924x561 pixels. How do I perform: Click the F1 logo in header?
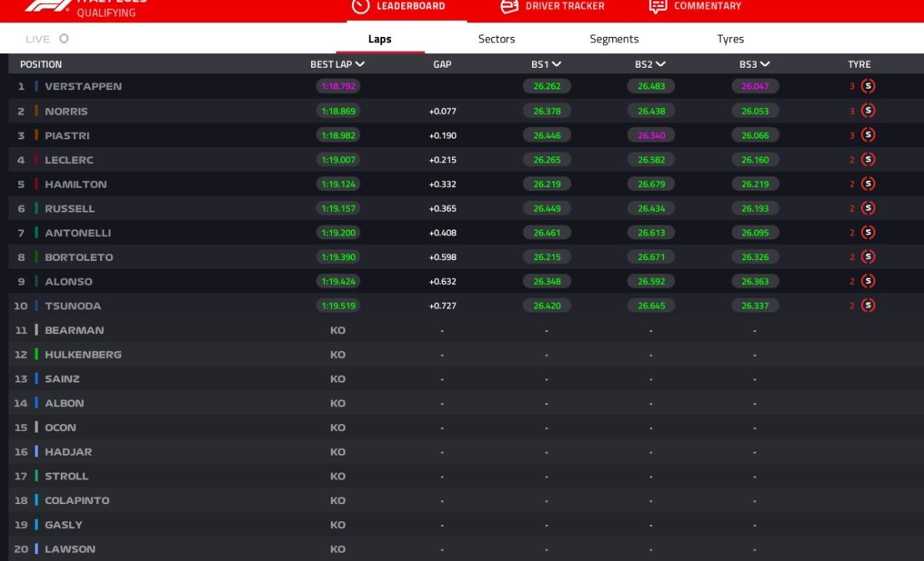[x=46, y=6]
